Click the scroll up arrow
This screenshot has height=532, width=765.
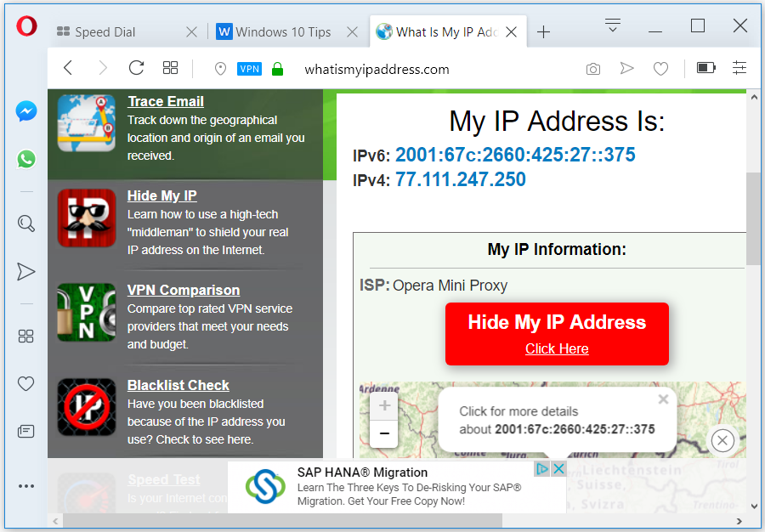(753, 98)
